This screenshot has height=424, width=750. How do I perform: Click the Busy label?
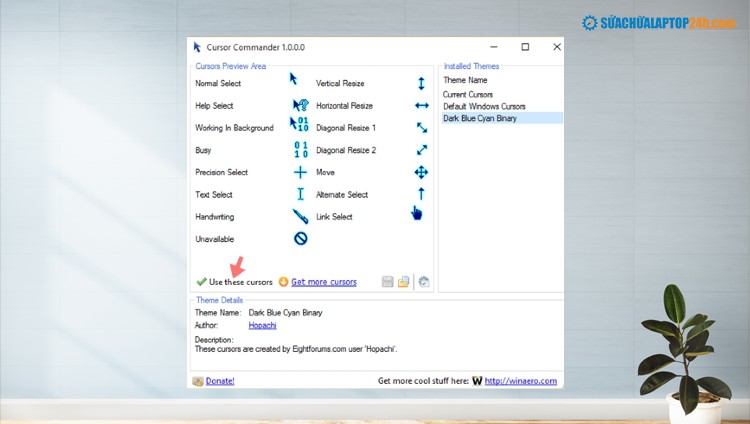[x=203, y=150]
